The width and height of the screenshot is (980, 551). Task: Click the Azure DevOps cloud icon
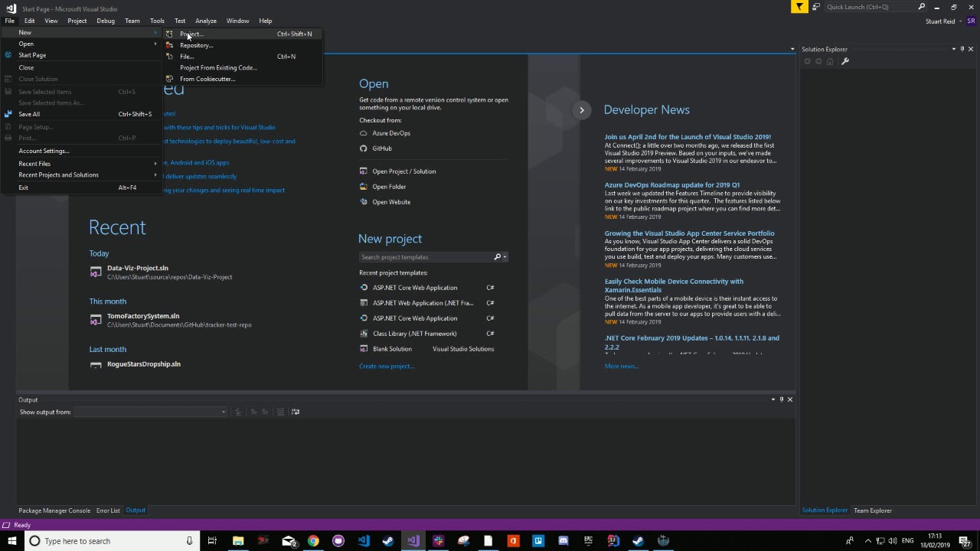[364, 133]
